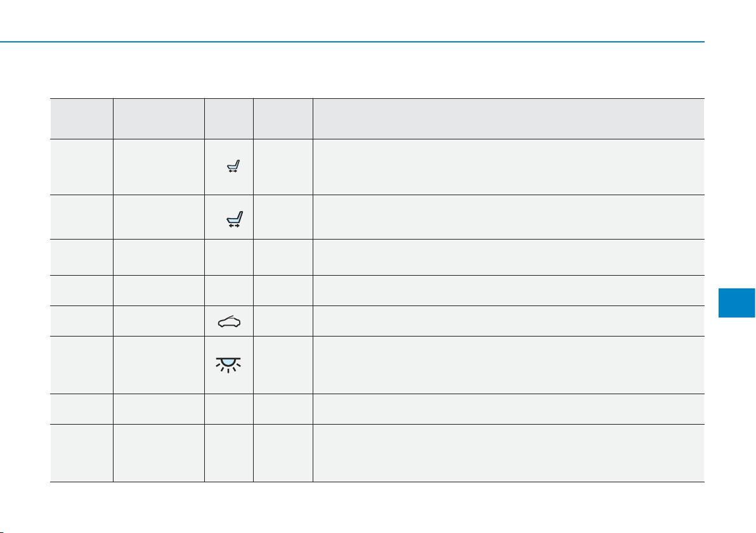Select the interior dome lamp icon
This screenshot has height=533, width=756.
pos(228,365)
